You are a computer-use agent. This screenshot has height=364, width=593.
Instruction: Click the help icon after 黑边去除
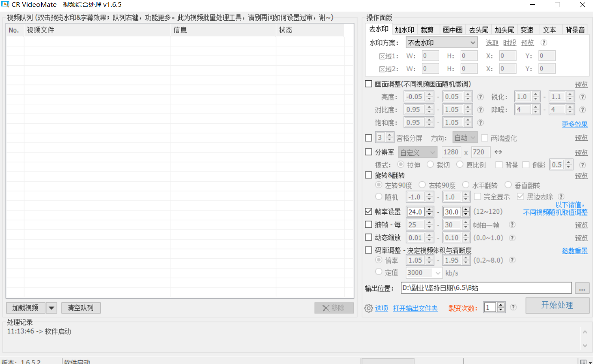coord(561,197)
